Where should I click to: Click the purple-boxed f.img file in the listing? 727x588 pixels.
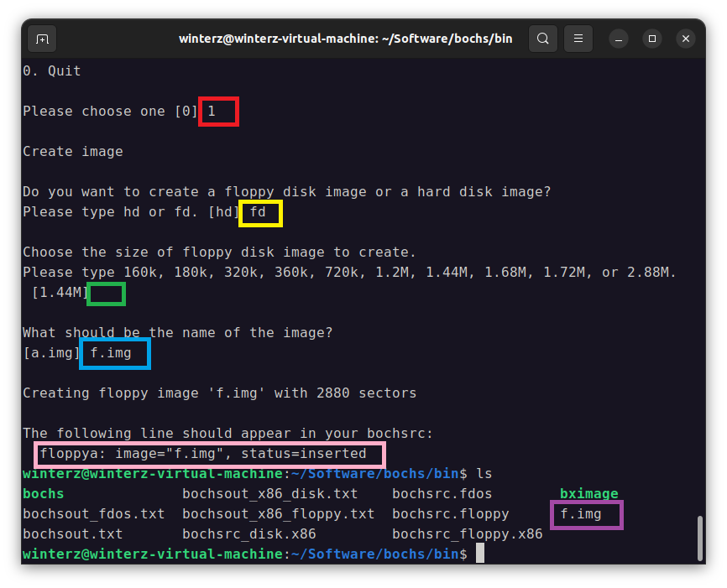586,514
